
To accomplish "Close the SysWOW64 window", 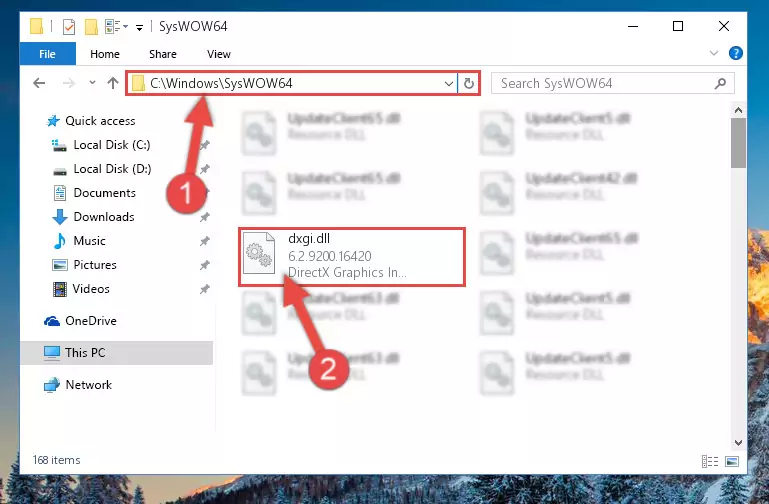I will click(x=723, y=26).
